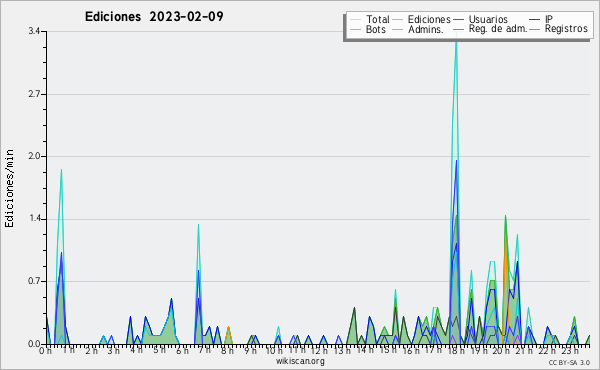Click the "6 h" x-axis label

tap(182, 351)
